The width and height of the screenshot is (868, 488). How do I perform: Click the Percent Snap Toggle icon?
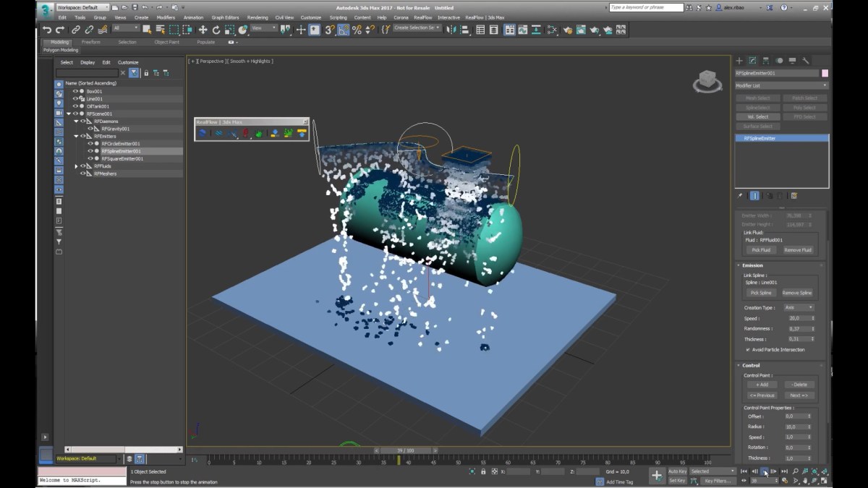357,30
